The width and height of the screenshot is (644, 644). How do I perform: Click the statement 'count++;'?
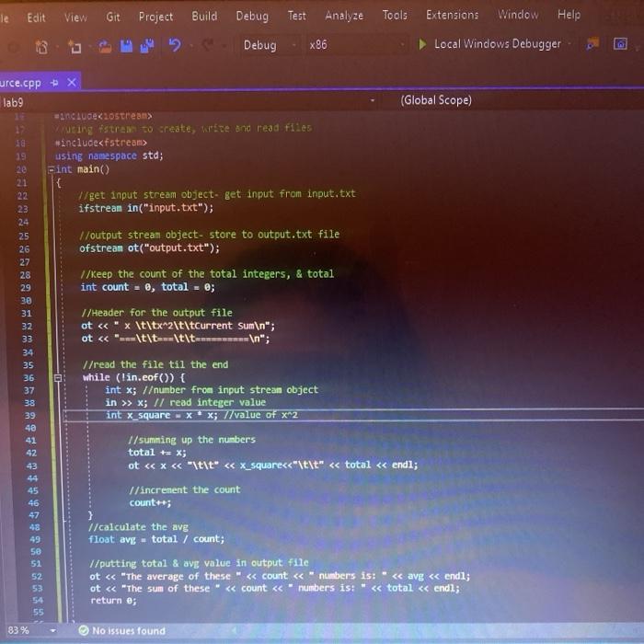click(150, 502)
